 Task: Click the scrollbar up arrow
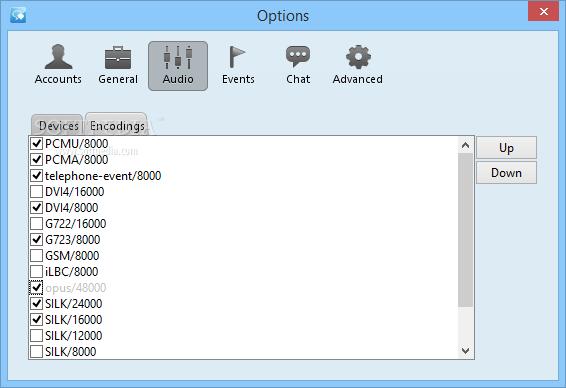[465, 145]
